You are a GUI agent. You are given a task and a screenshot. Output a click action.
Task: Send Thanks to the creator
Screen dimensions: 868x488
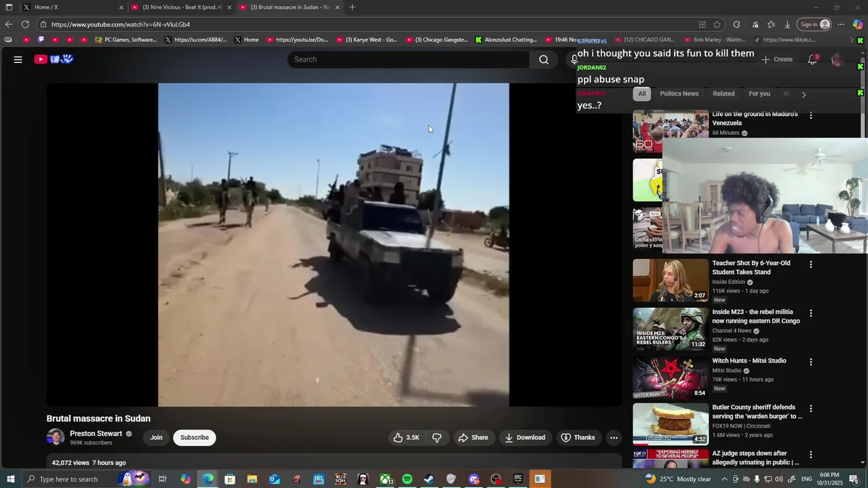tap(578, 438)
